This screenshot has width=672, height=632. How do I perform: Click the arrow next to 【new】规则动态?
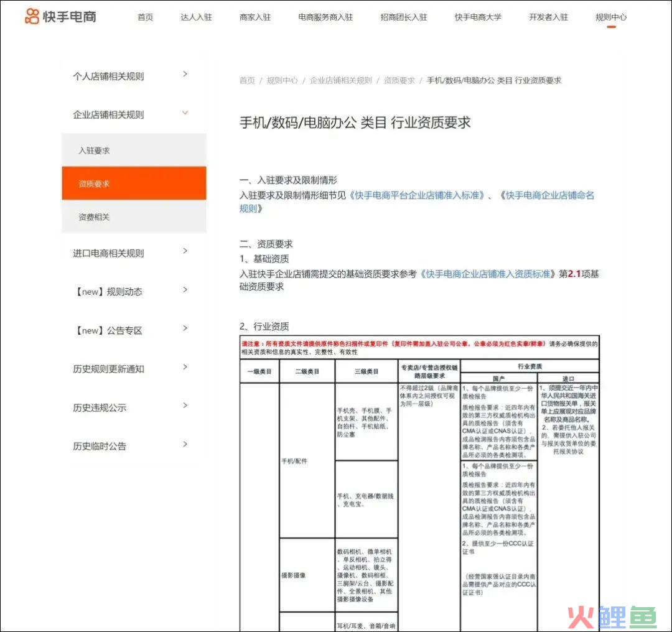pos(185,290)
